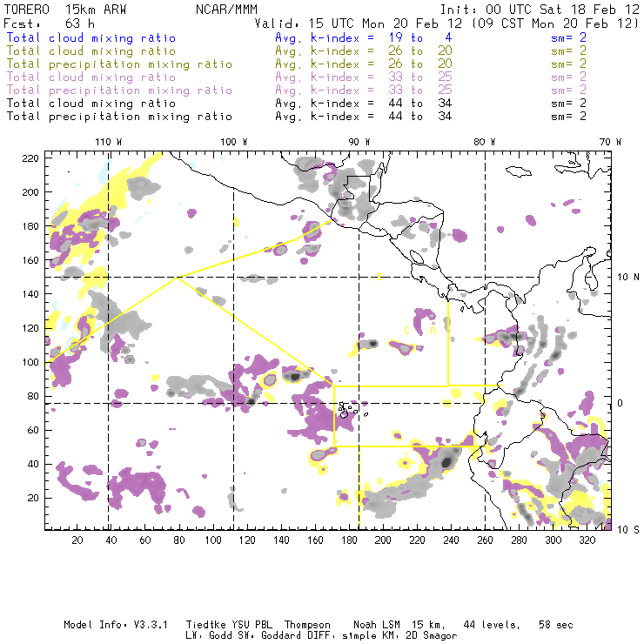Select the yellow "C" marker on the map
Image resolution: width=644 pixels, height=644 pixels.
406,331
